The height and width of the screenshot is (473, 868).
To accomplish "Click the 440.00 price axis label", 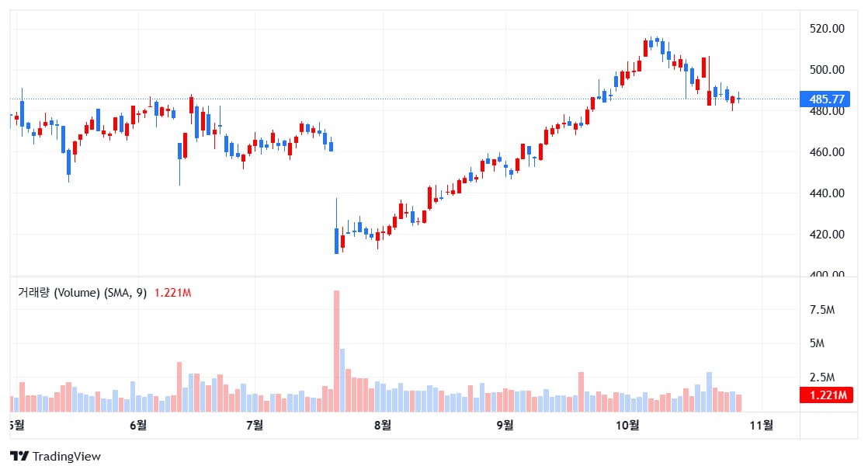I will [826, 193].
